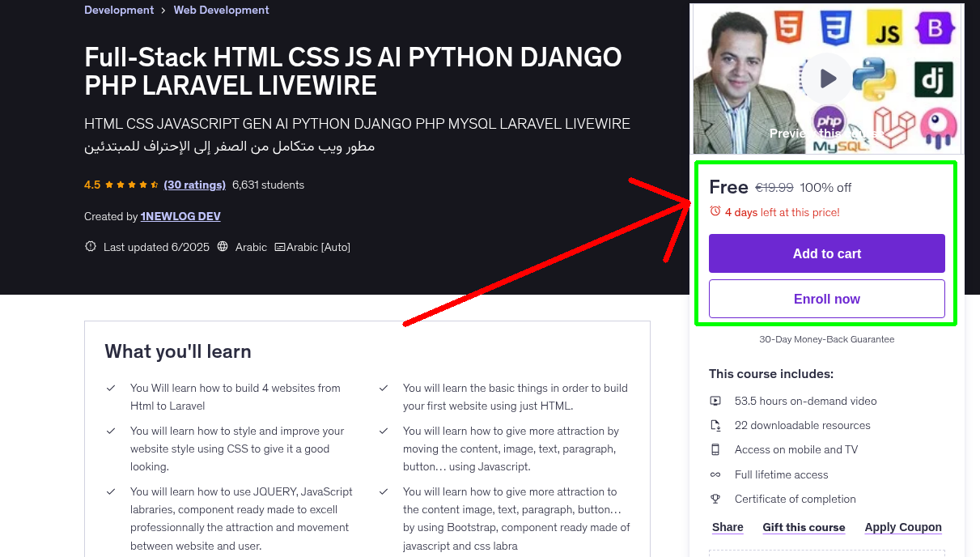Click the 'What you'll learn' heading
This screenshot has height=557, width=980.
178,351
